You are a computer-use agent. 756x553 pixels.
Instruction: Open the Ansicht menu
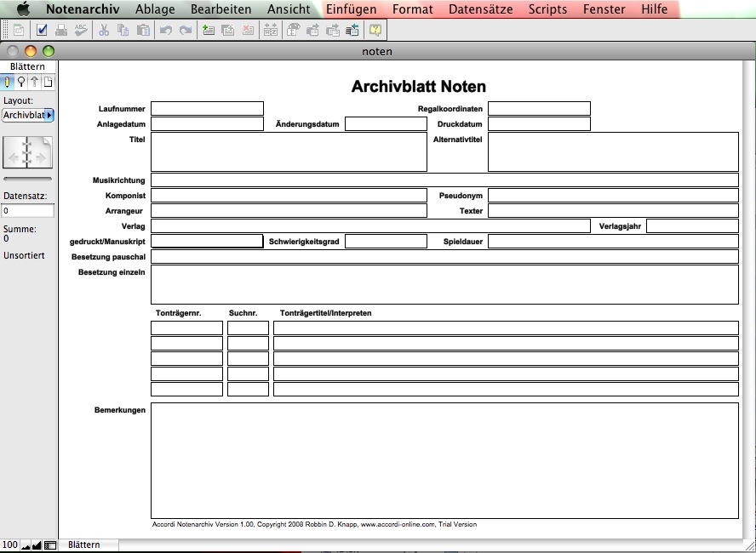[289, 9]
